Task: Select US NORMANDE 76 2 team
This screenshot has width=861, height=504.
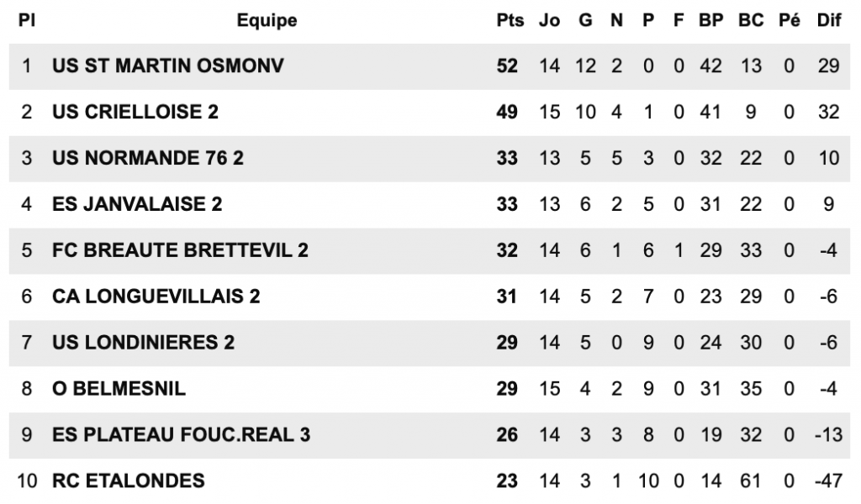Action: pyautogui.click(x=148, y=158)
